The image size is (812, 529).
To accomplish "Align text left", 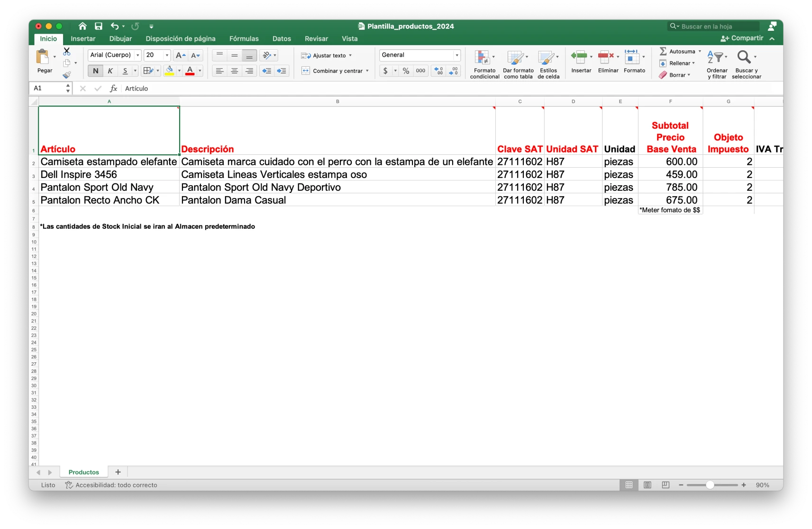I will coord(219,71).
